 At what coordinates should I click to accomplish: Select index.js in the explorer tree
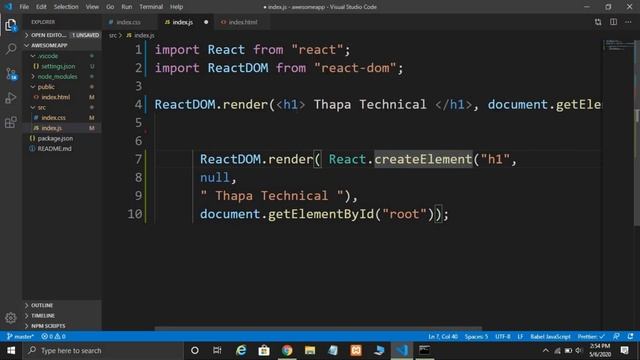pyautogui.click(x=62, y=128)
